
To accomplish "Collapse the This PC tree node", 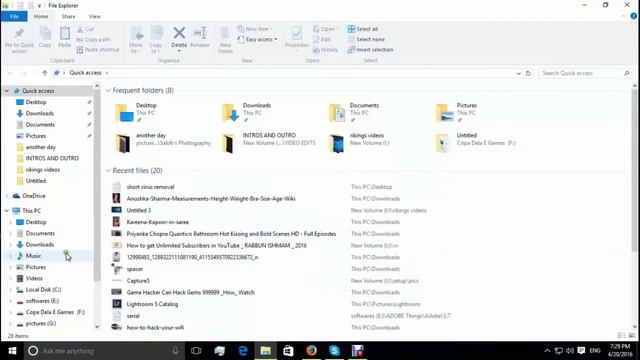I will point(7,211).
